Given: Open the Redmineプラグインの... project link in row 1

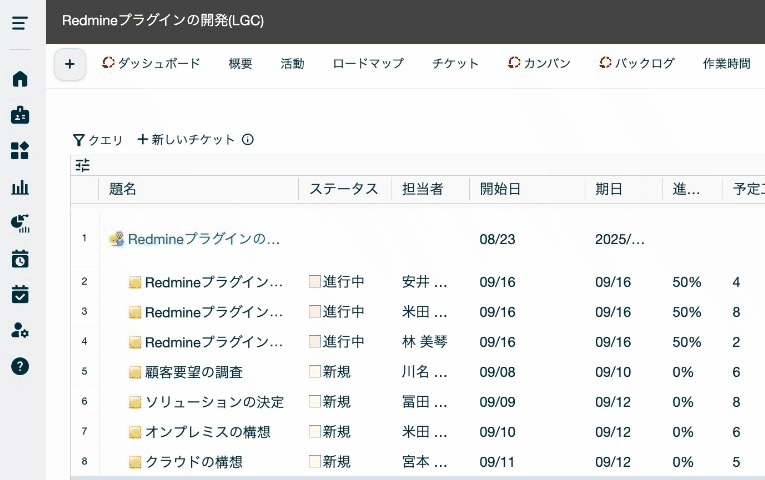Looking at the screenshot, I should click(204, 239).
